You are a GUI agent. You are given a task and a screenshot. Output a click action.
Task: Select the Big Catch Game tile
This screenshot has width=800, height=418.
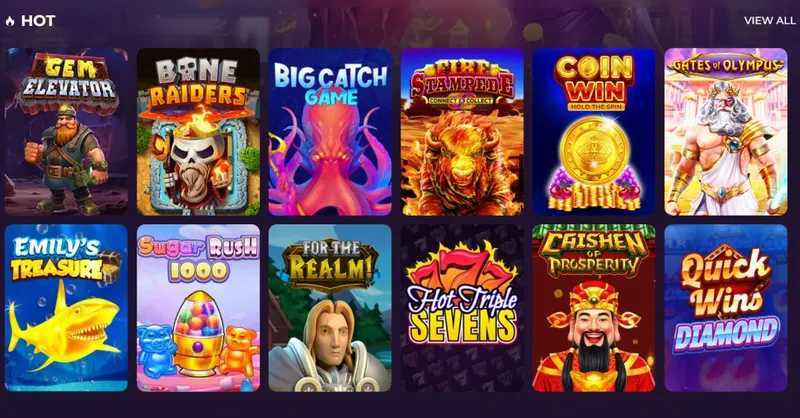(x=330, y=132)
